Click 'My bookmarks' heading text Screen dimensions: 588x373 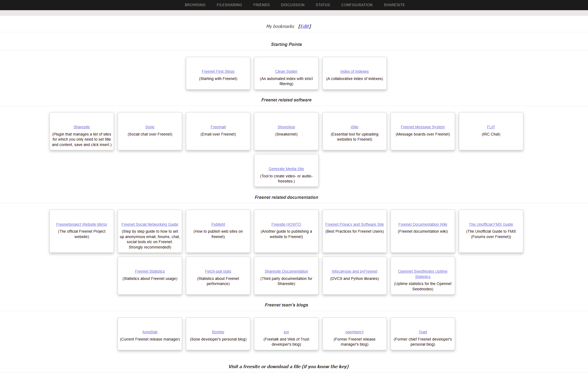(x=280, y=26)
